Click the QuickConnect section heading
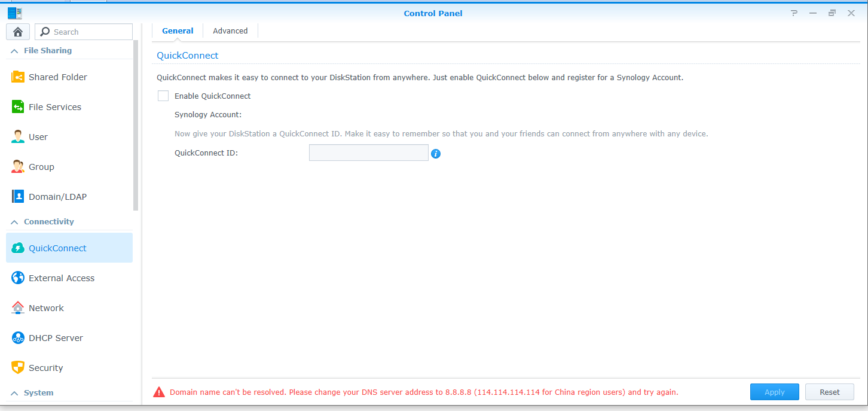 click(x=188, y=56)
